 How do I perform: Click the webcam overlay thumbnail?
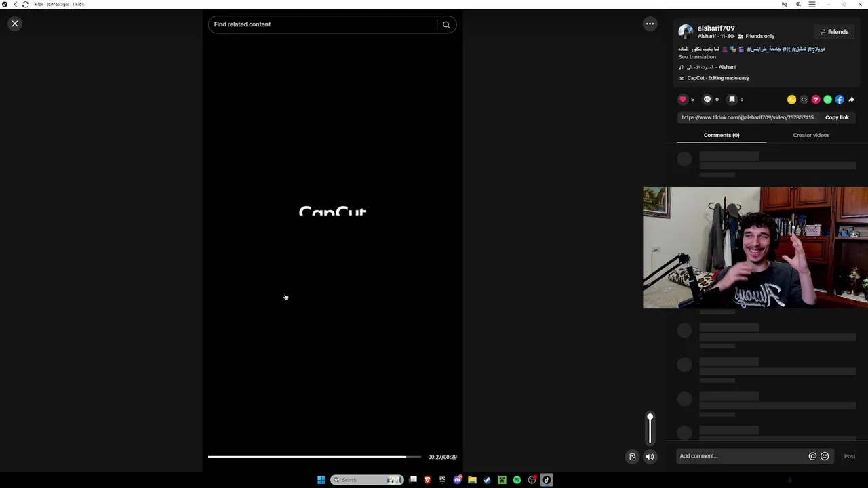[x=755, y=248]
